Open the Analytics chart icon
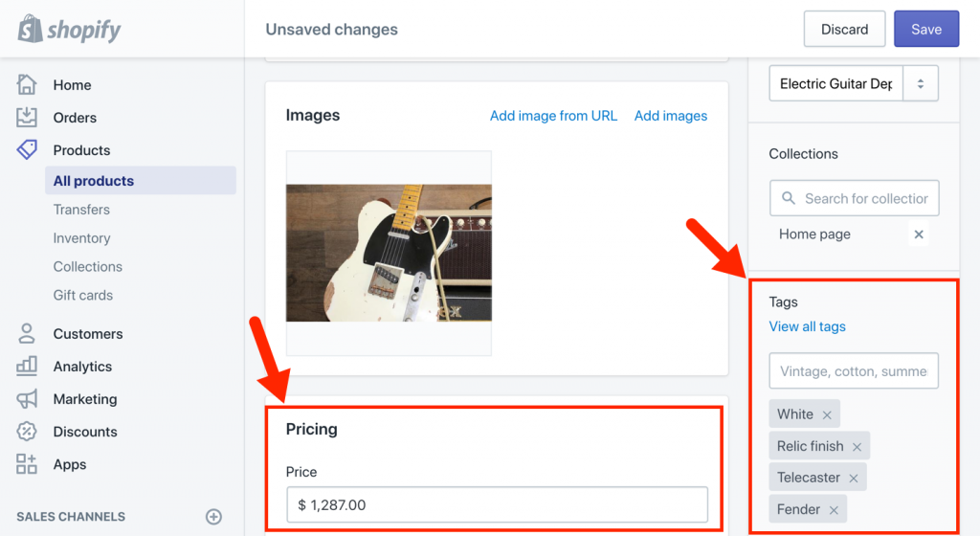 pos(27,367)
